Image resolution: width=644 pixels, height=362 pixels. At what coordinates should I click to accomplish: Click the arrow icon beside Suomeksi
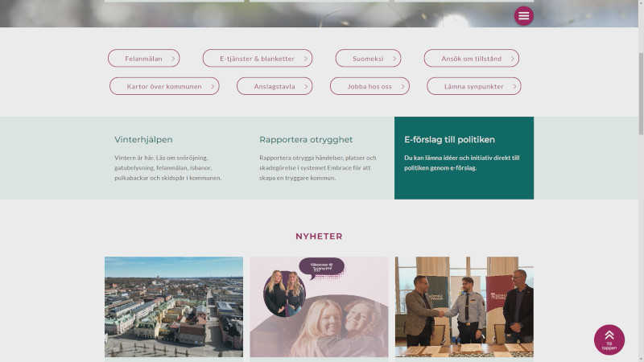tap(394, 59)
